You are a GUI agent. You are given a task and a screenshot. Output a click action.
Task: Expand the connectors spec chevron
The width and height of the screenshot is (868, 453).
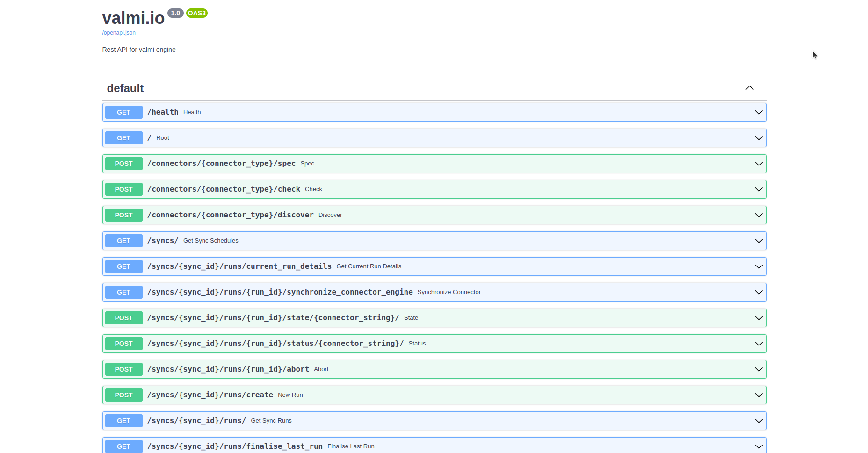click(x=759, y=164)
